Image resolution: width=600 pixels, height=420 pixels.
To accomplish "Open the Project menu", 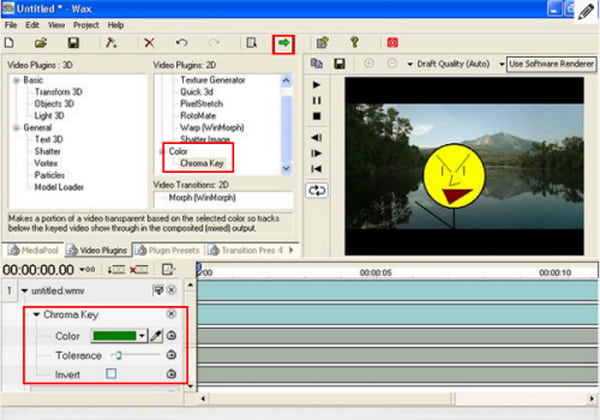I will coord(86,24).
